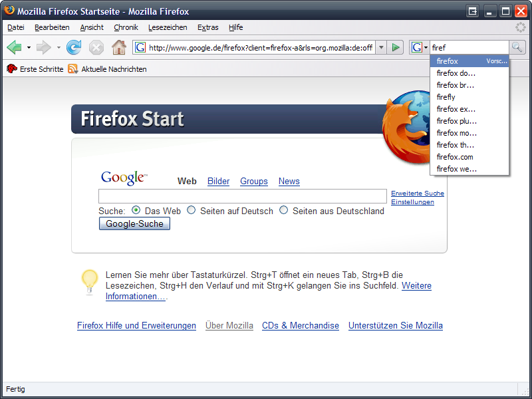This screenshot has height=399, width=532.
Task: Open the Bearbeiten menu
Action: point(52,27)
